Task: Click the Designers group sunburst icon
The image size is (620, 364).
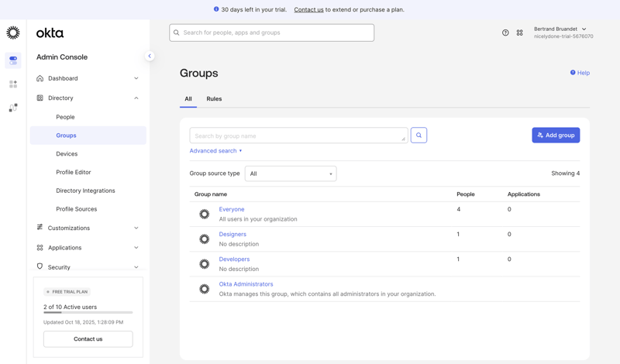Action: click(x=205, y=239)
